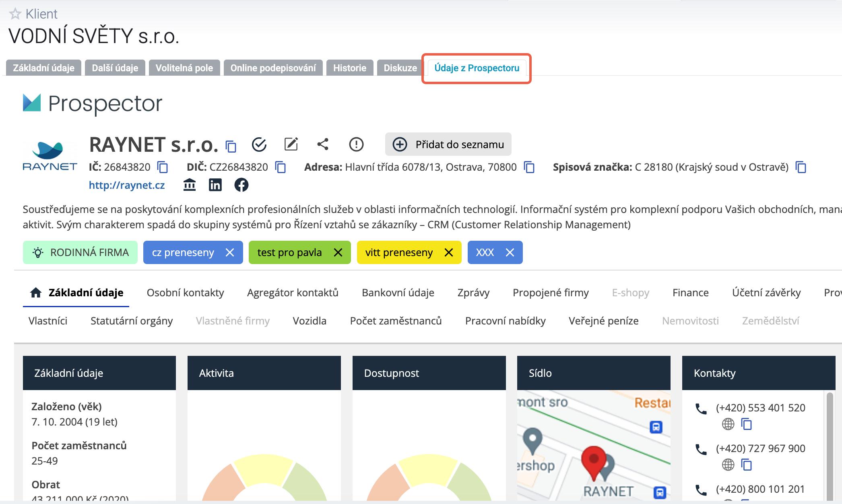This screenshot has width=842, height=504.
Task: Click the test pro pavla tag label
Action: (290, 252)
